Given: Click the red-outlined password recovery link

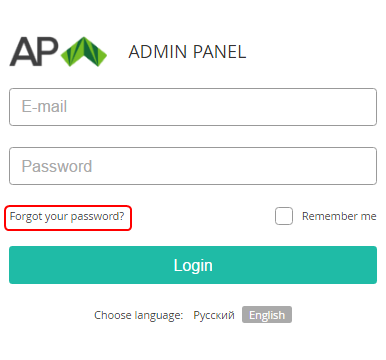Looking at the screenshot, I should coord(68,218).
